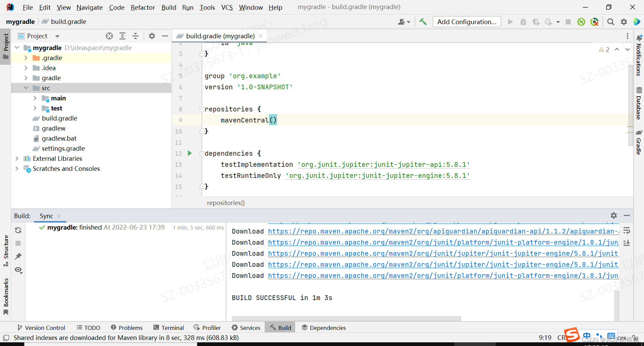Open the IDE settings gear in the toolbar
The width and height of the screenshot is (644, 346).
624,22
